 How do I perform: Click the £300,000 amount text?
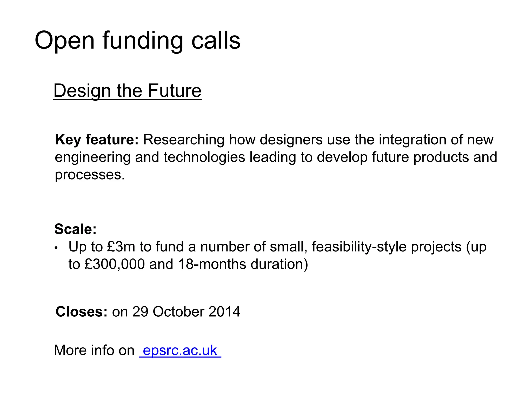tap(115, 264)
